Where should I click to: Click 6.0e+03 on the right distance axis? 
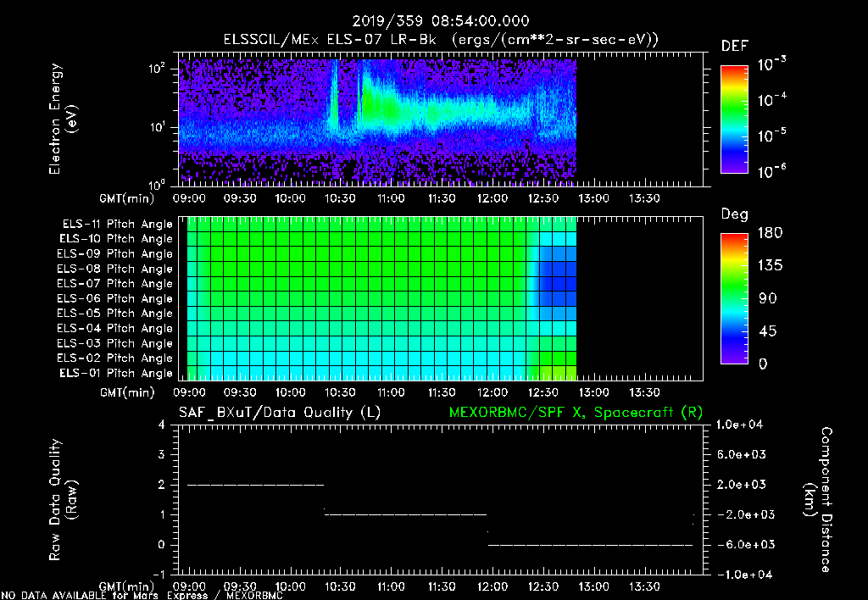(741, 454)
